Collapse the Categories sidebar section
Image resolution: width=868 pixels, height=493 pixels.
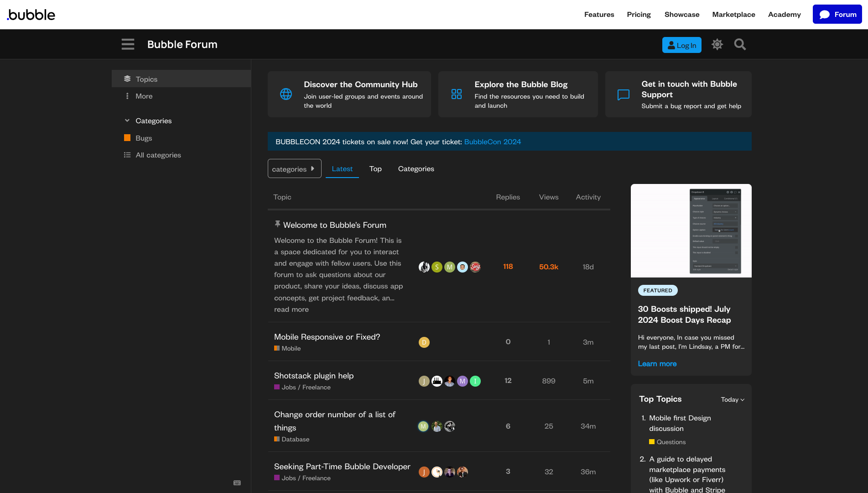click(x=127, y=121)
